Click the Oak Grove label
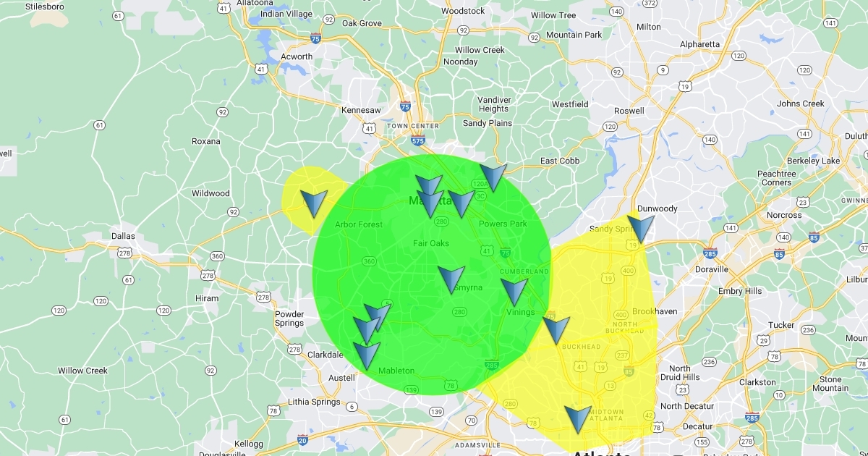 point(362,23)
